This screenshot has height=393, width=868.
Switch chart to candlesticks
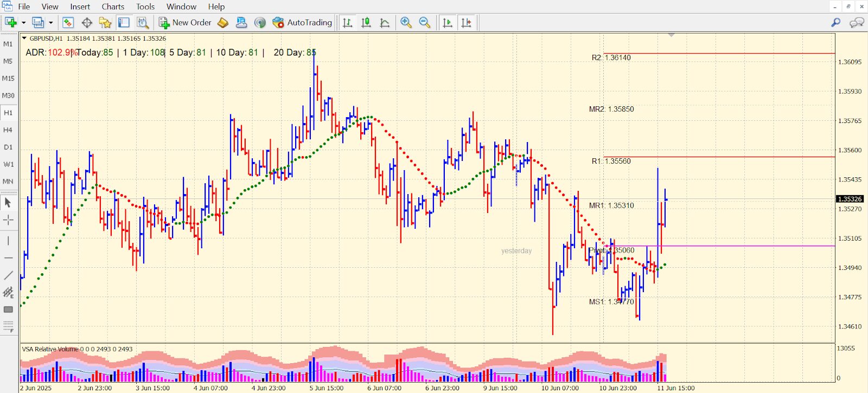click(366, 22)
